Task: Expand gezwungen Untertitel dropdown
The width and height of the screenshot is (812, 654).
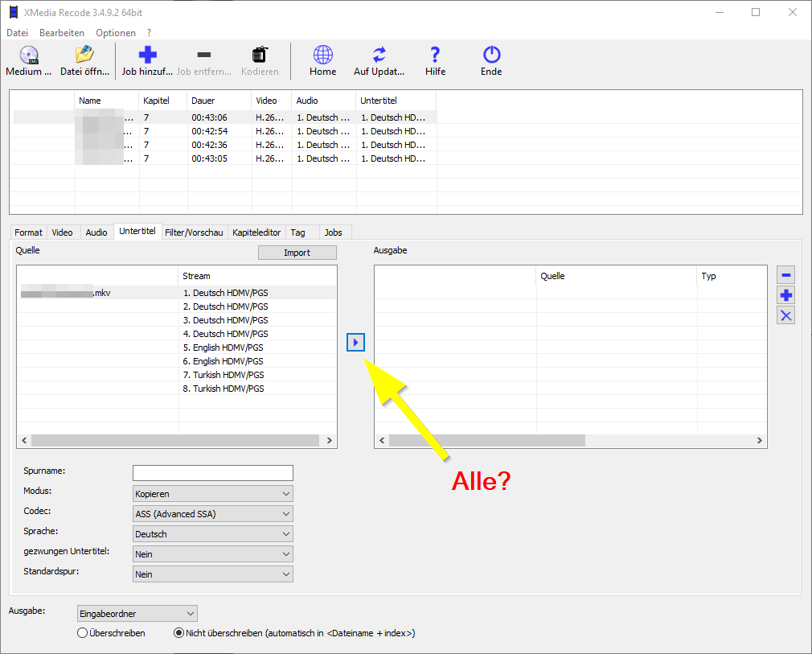Action: (213, 554)
